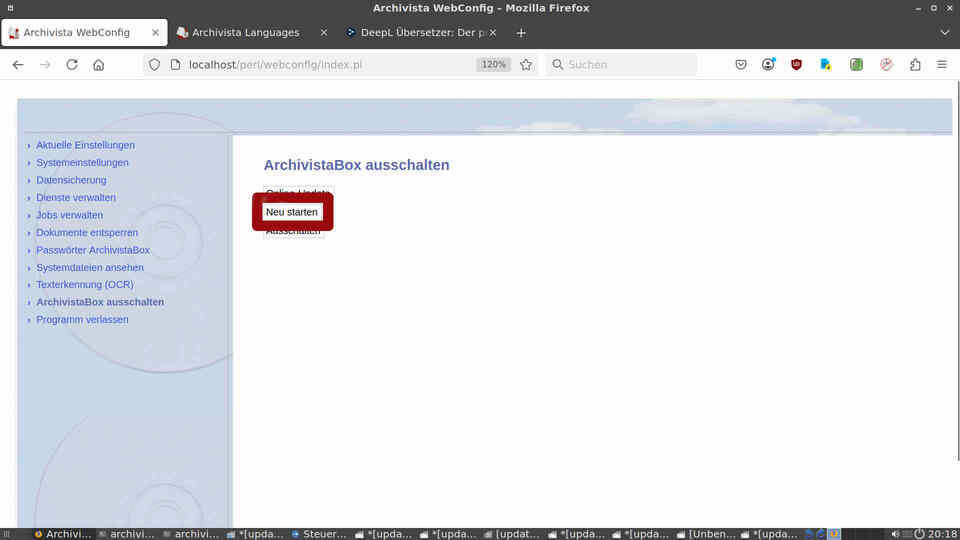Go to Texterkennung (OCR)

tap(84, 285)
